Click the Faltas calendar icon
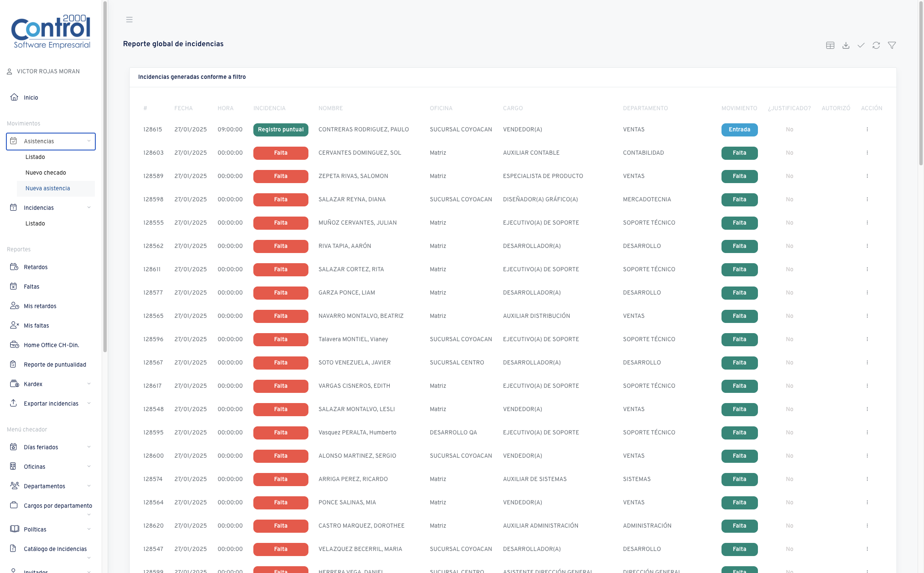The height and width of the screenshot is (573, 924). 14,286
